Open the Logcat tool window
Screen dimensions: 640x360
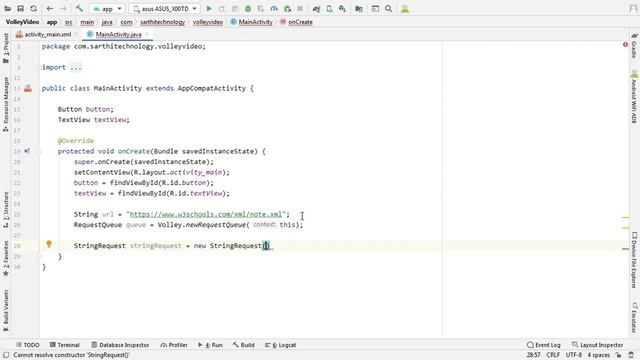coord(280,345)
